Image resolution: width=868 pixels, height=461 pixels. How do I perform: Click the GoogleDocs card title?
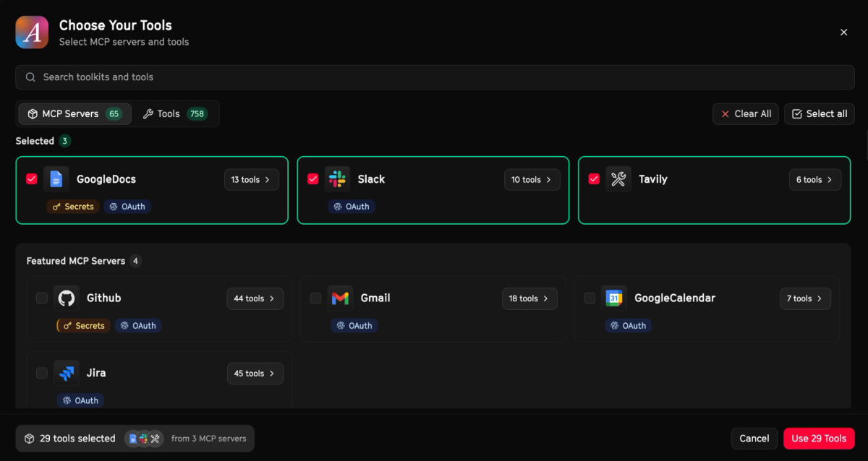106,179
